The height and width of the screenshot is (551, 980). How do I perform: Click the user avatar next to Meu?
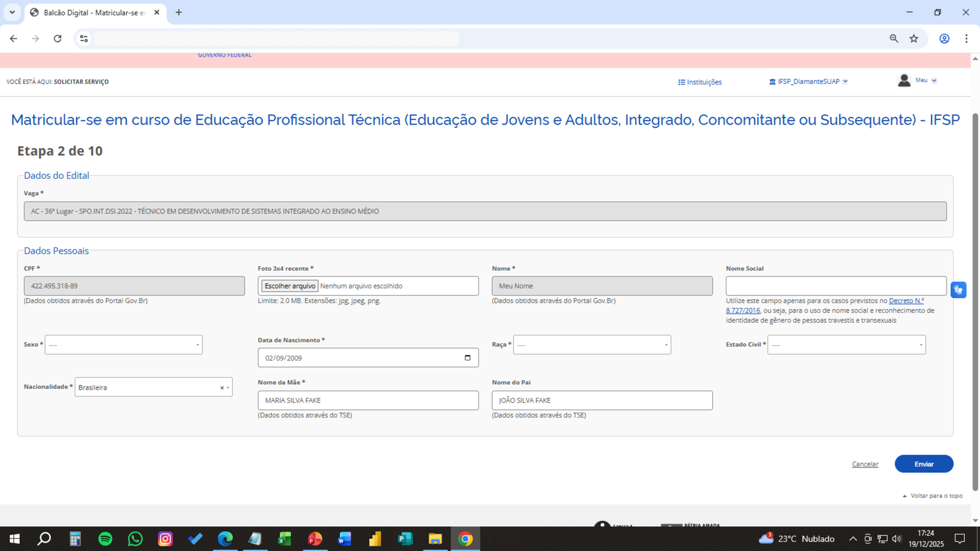pyautogui.click(x=904, y=80)
